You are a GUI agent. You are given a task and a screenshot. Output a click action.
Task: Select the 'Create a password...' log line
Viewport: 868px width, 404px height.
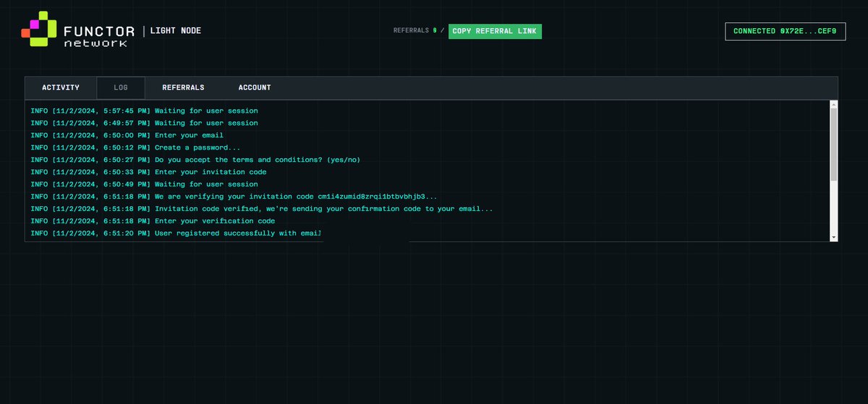pos(136,147)
